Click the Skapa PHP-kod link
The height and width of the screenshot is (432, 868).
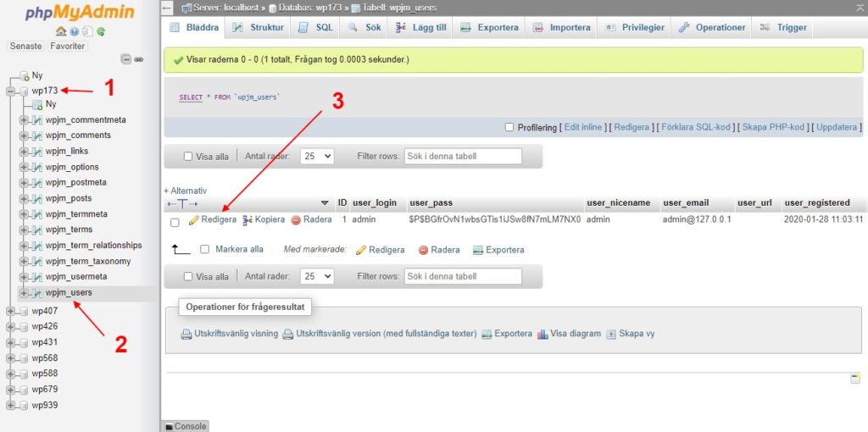pyautogui.click(x=773, y=127)
